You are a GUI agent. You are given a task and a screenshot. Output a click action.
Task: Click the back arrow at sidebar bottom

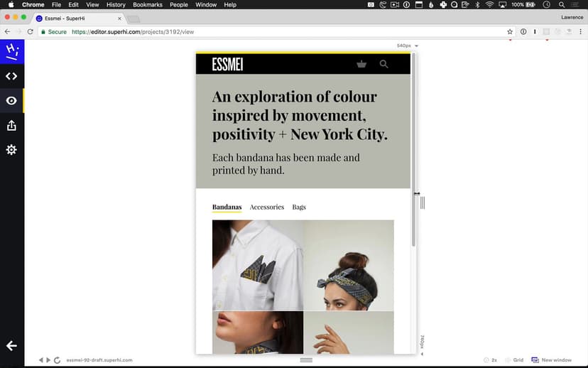point(11,346)
